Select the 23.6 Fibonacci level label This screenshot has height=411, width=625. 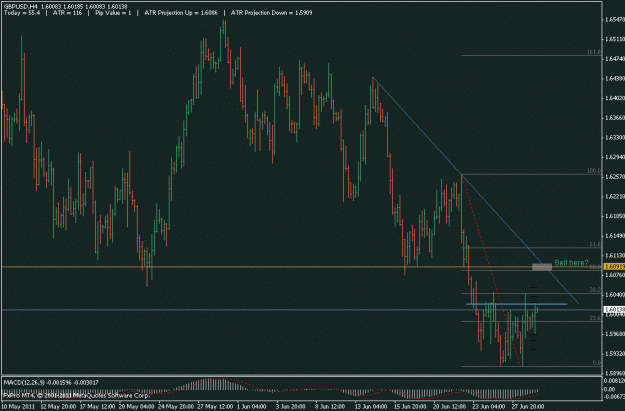tap(595, 318)
